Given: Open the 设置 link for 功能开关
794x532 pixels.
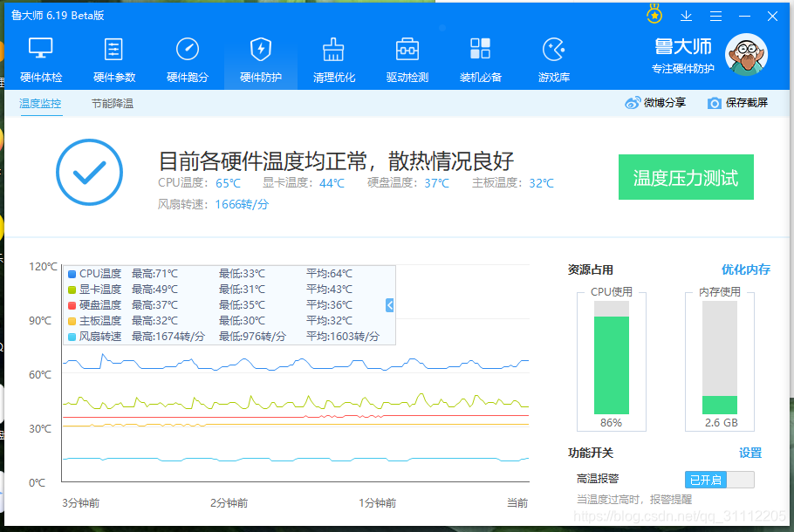Looking at the screenshot, I should coord(750,453).
